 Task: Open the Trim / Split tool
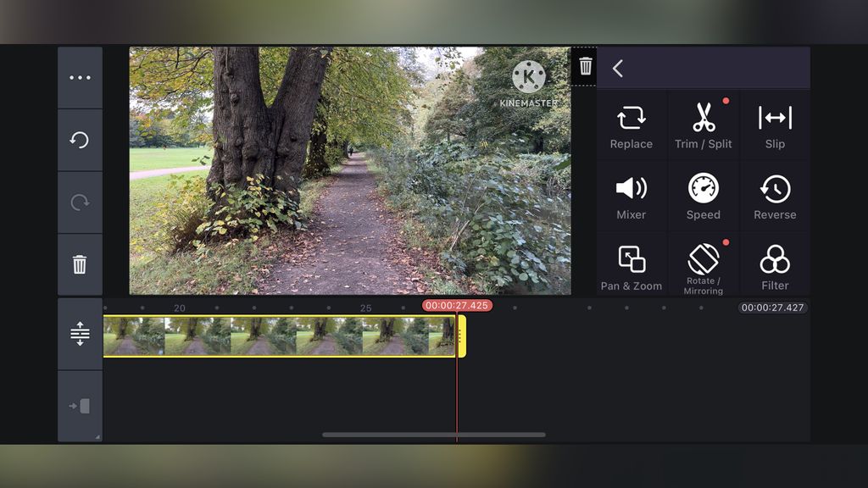pos(704,123)
